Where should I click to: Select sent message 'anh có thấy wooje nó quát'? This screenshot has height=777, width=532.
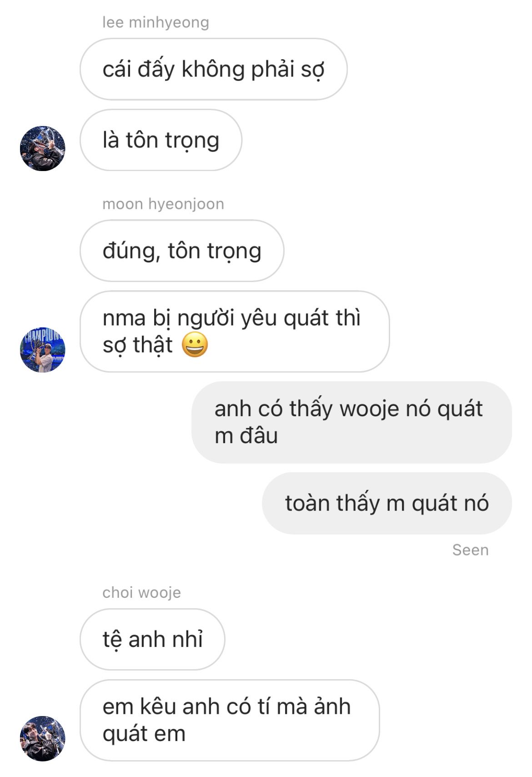tap(352, 423)
